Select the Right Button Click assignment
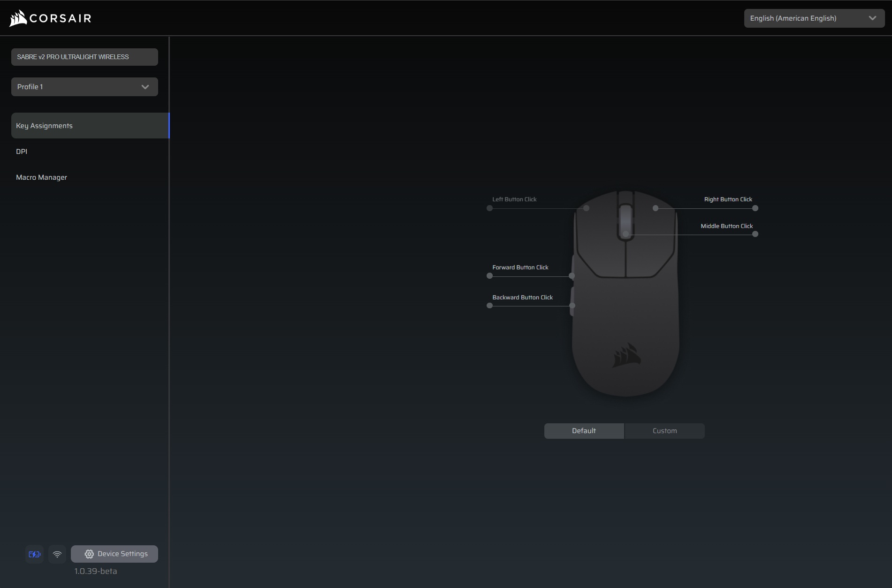Image resolution: width=892 pixels, height=588 pixels. click(728, 199)
